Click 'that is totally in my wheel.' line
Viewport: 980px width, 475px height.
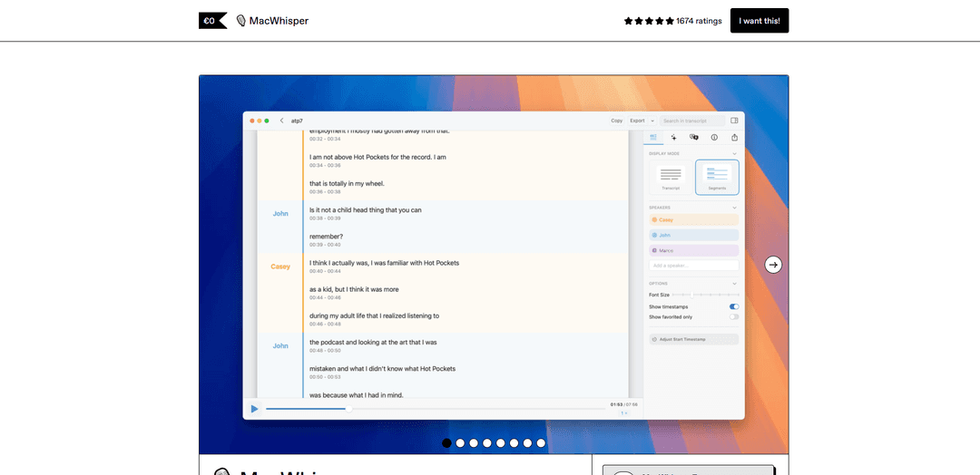click(347, 183)
